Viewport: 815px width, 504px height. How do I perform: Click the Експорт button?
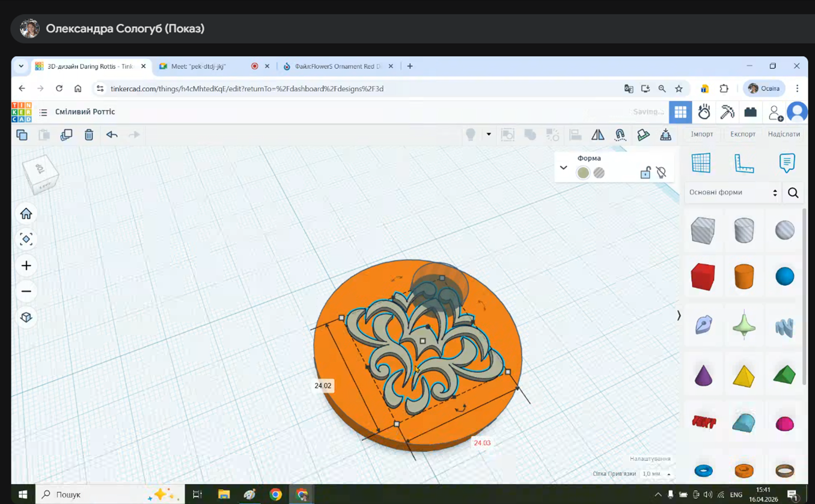tap(742, 134)
